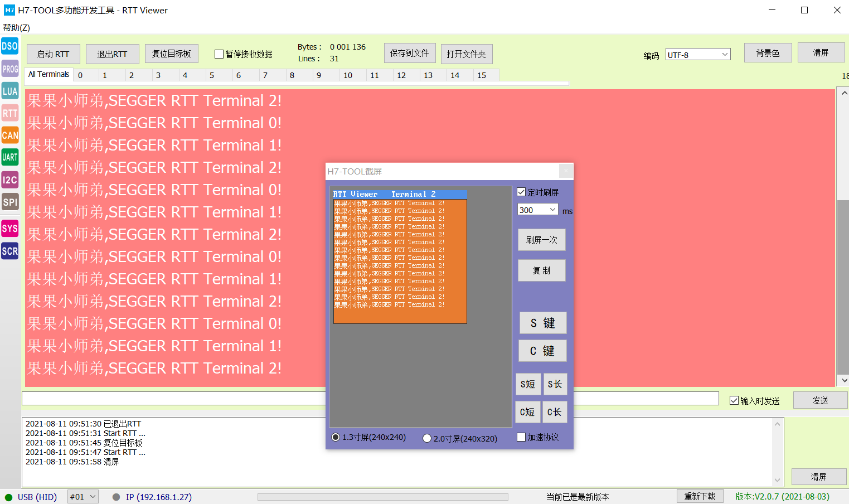Click the log panel clear (清屏) button
This screenshot has width=849, height=504.
point(819,477)
